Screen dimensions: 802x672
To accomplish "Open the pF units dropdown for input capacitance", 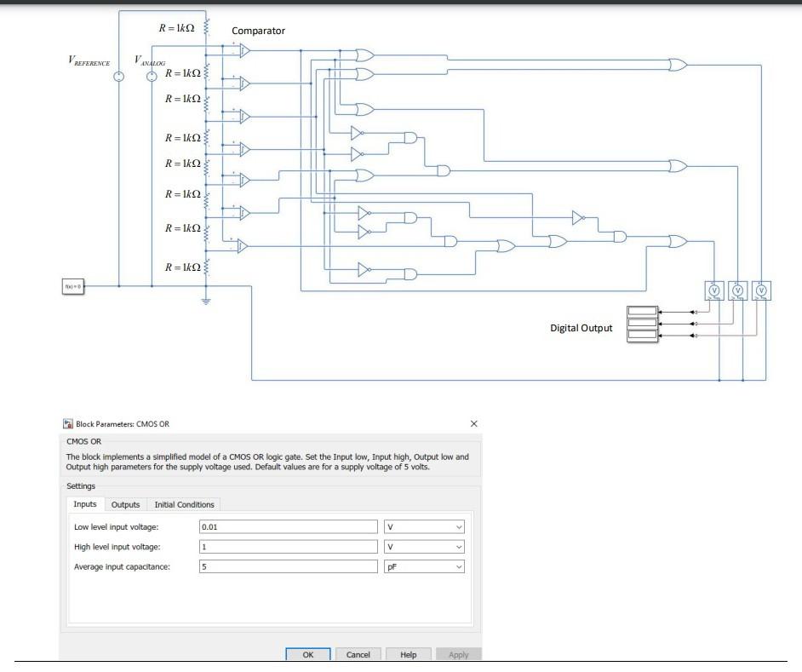I will [456, 566].
